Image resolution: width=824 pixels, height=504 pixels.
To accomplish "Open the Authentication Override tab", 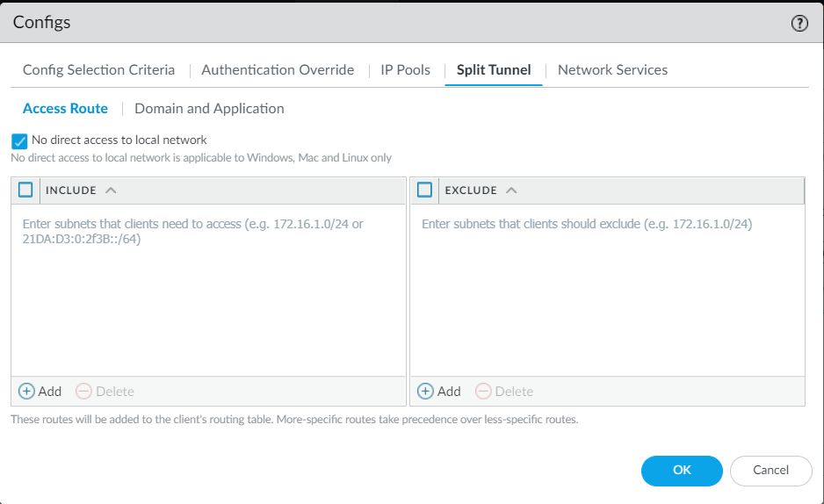I will [x=278, y=70].
